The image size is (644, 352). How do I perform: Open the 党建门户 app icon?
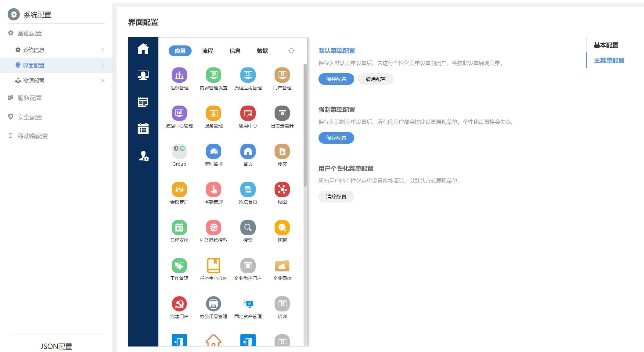click(179, 304)
